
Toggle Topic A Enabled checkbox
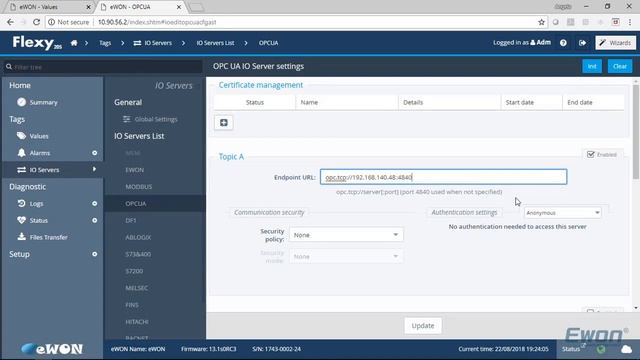click(x=591, y=154)
